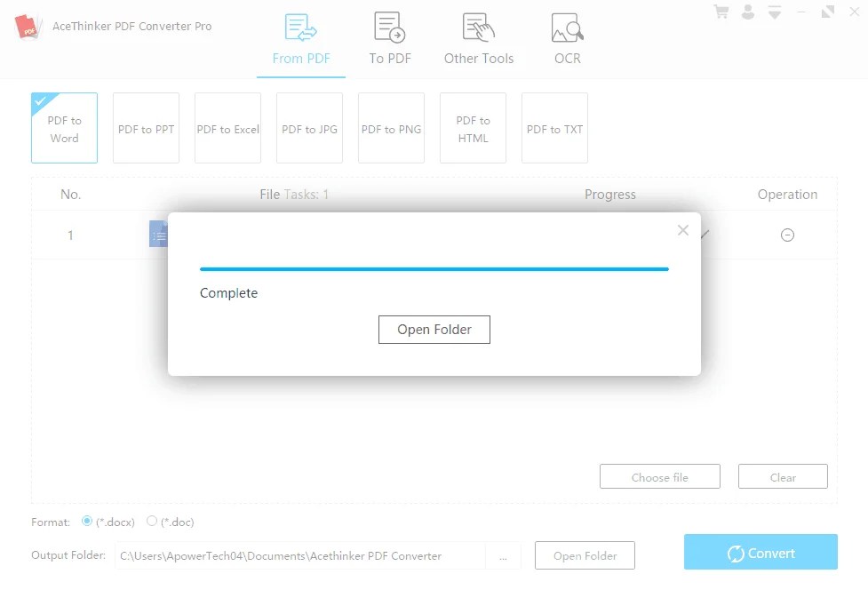Maximize the AceThinker window
The height and width of the screenshot is (590, 868).
(828, 12)
